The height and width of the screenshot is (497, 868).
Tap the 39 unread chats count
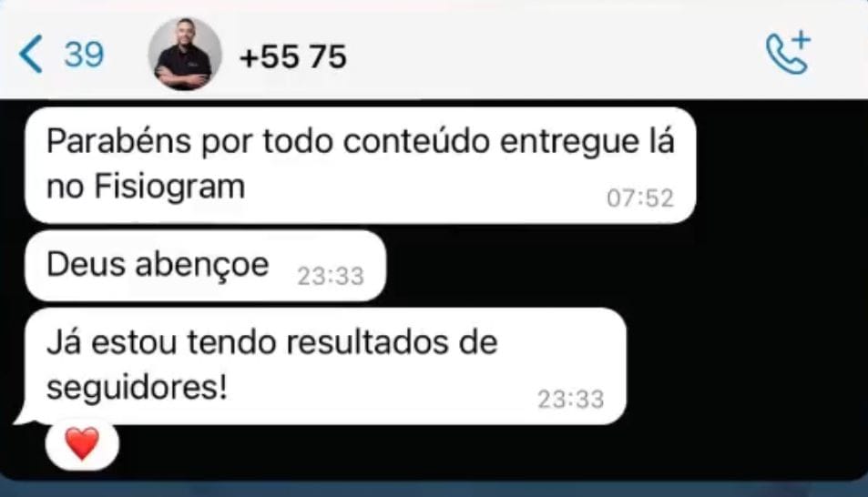[x=84, y=55]
